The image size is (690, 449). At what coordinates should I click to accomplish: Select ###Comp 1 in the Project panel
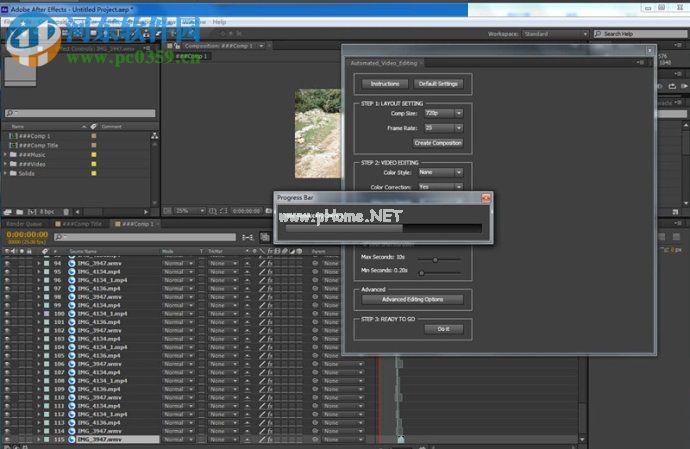click(x=34, y=136)
